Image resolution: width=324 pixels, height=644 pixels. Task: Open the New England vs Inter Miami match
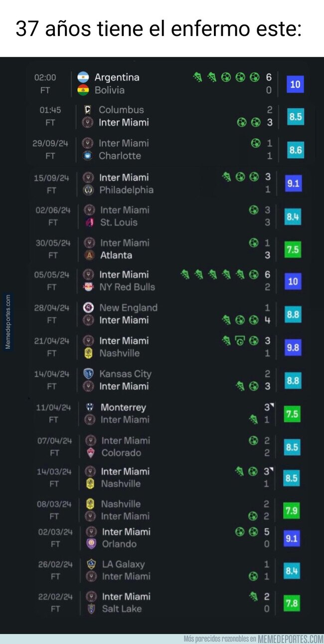pyautogui.click(x=170, y=314)
